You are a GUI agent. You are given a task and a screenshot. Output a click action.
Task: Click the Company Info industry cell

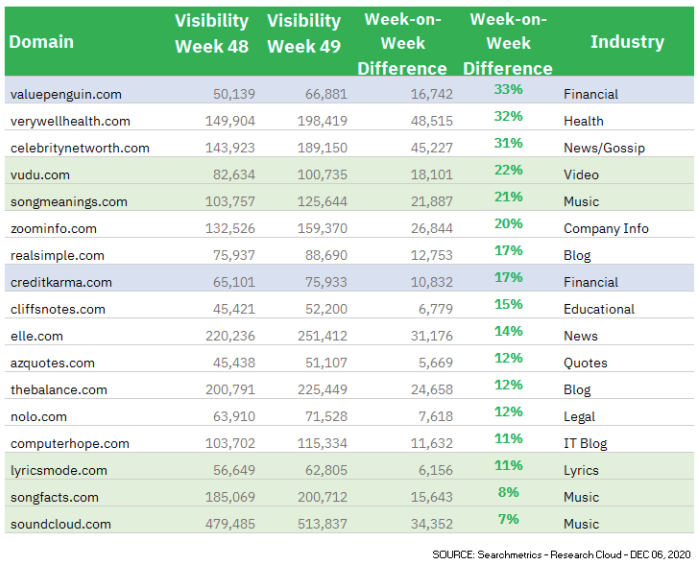(606, 229)
